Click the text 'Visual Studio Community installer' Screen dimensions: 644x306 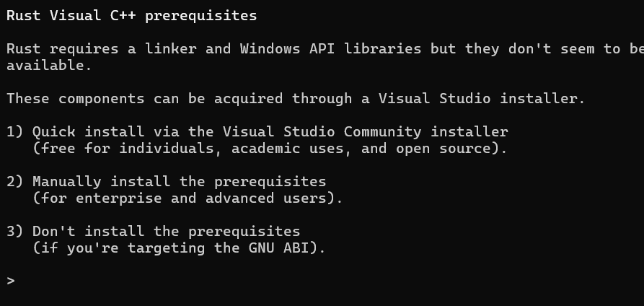point(366,132)
